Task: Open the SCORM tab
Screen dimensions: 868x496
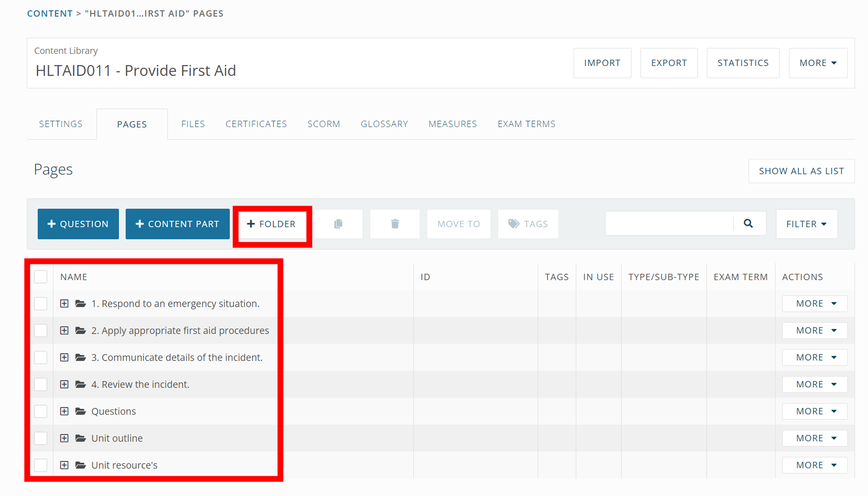Action: tap(324, 124)
